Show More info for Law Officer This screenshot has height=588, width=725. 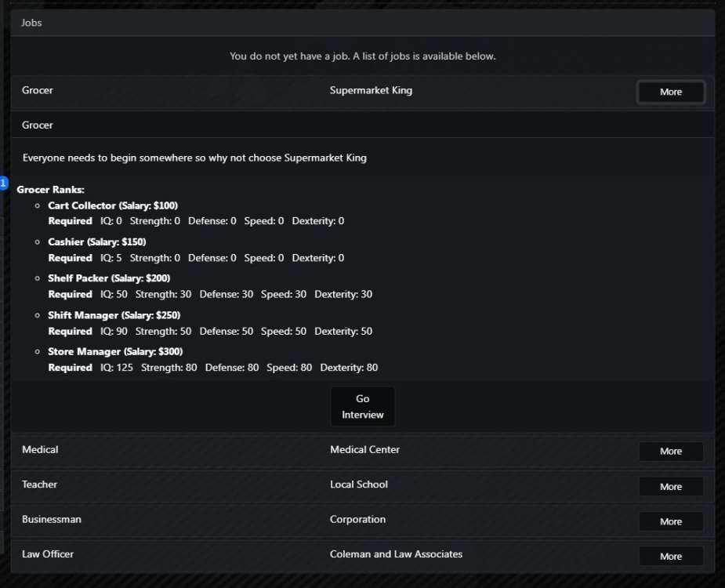[x=671, y=557]
